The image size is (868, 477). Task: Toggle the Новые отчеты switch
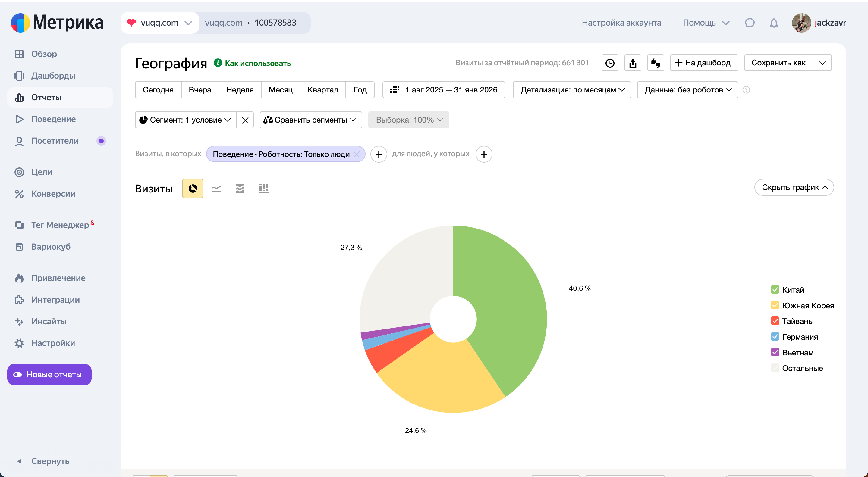(x=17, y=374)
